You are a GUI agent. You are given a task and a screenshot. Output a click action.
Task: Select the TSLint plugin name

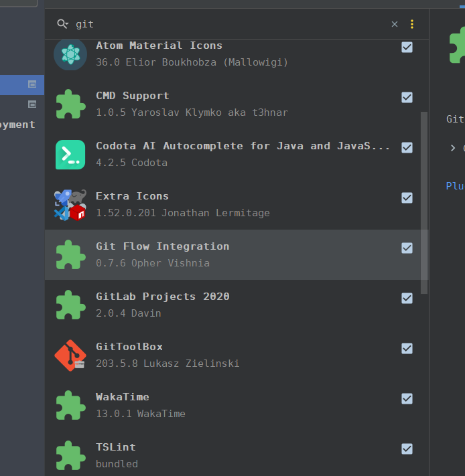coord(116,447)
